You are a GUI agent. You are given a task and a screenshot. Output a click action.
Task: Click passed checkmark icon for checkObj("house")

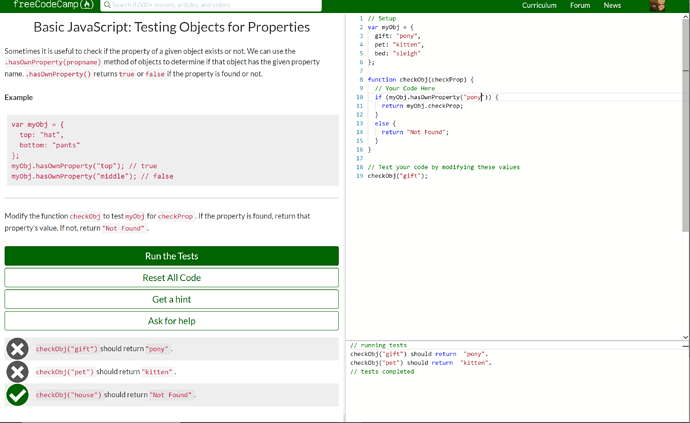[17, 395]
